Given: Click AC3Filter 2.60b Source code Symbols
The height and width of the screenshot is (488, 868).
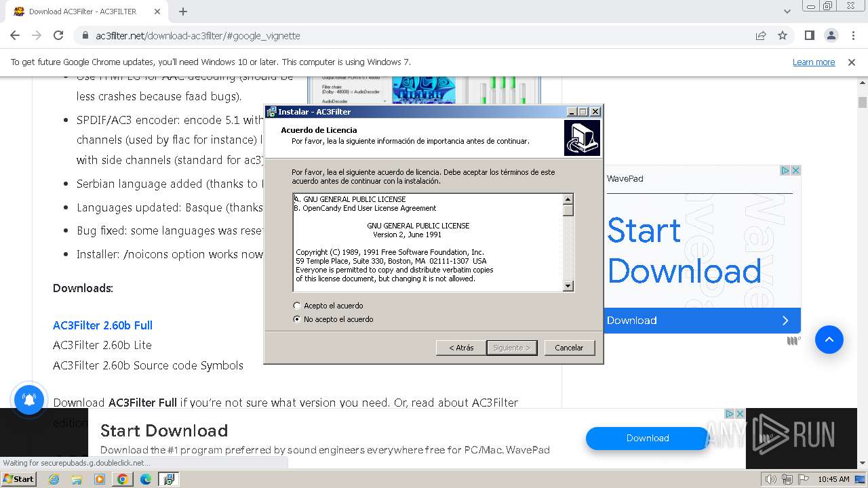Looking at the screenshot, I should 148,365.
